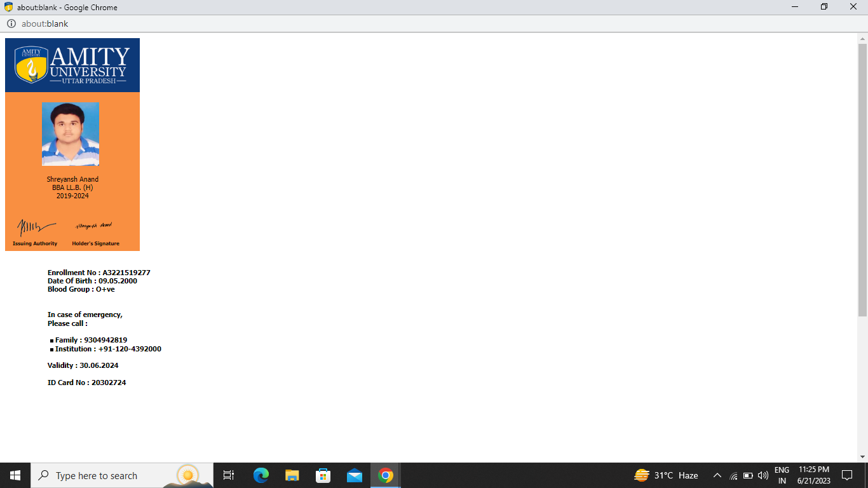The height and width of the screenshot is (488, 868).
Task: Close the Chrome window
Action: point(853,7)
